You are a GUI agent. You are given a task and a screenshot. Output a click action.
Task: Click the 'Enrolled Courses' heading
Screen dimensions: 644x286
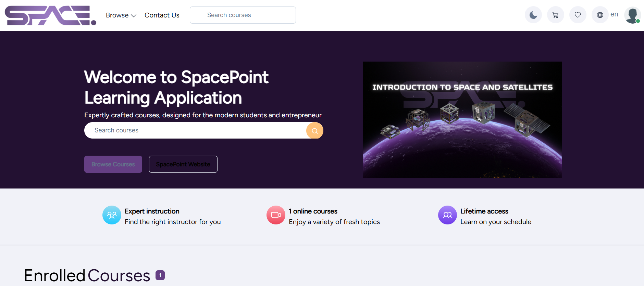pos(87,275)
